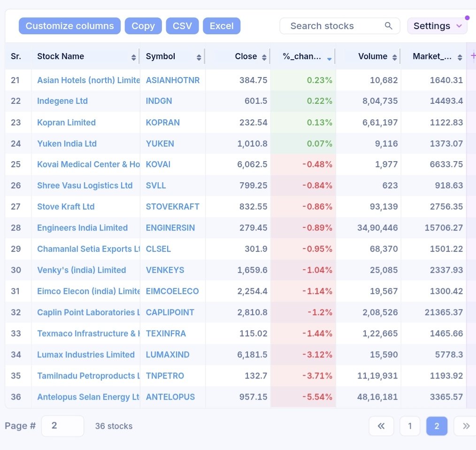Open Kopran Limited stock link
This screenshot has height=450, width=476.
[66, 123]
